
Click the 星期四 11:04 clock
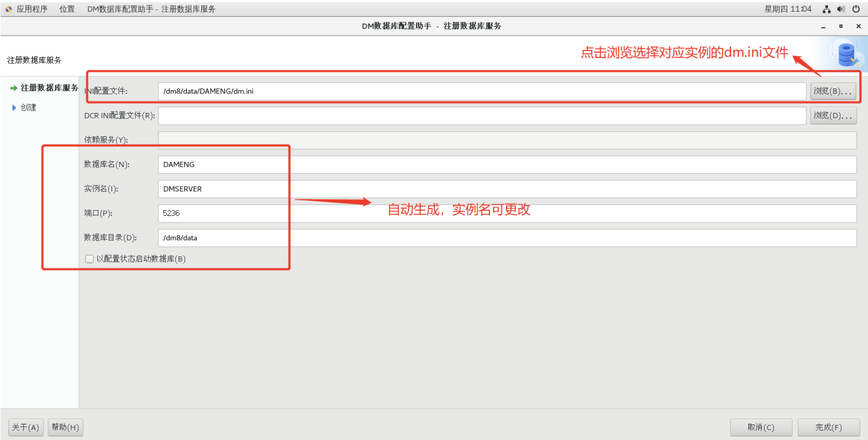pos(788,9)
